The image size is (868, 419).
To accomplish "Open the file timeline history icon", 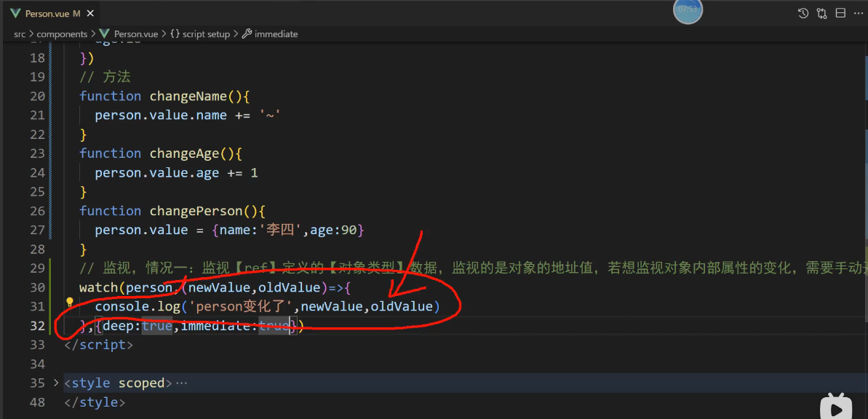I will pos(803,13).
